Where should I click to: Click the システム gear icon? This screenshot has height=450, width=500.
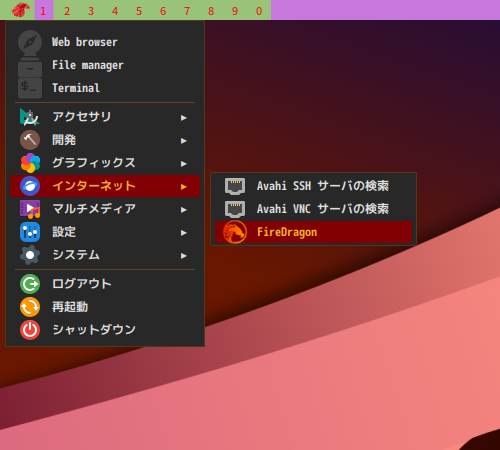pyautogui.click(x=30, y=255)
